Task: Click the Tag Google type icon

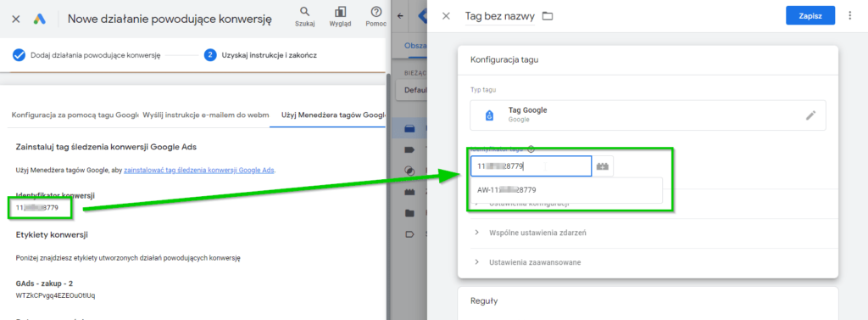Action: tap(489, 115)
